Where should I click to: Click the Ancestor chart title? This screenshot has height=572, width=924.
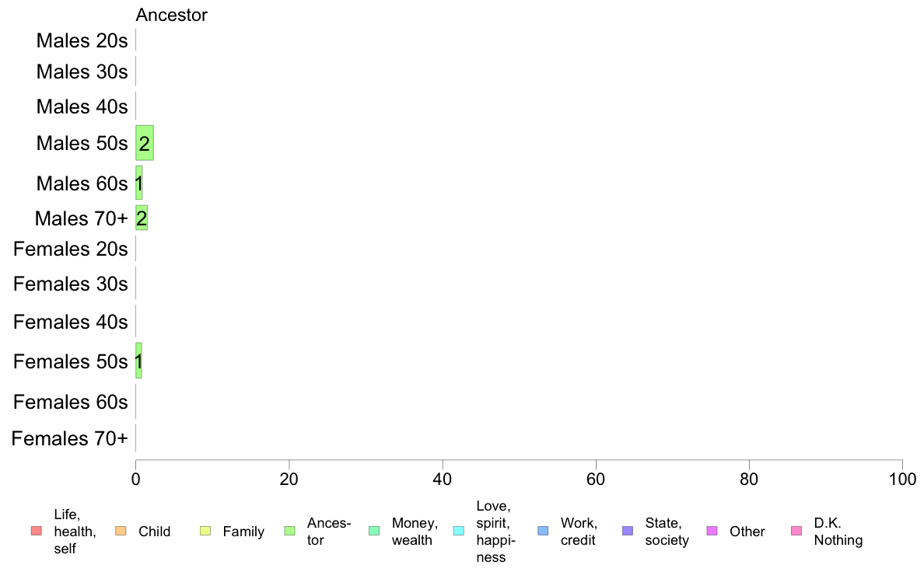coord(171,15)
